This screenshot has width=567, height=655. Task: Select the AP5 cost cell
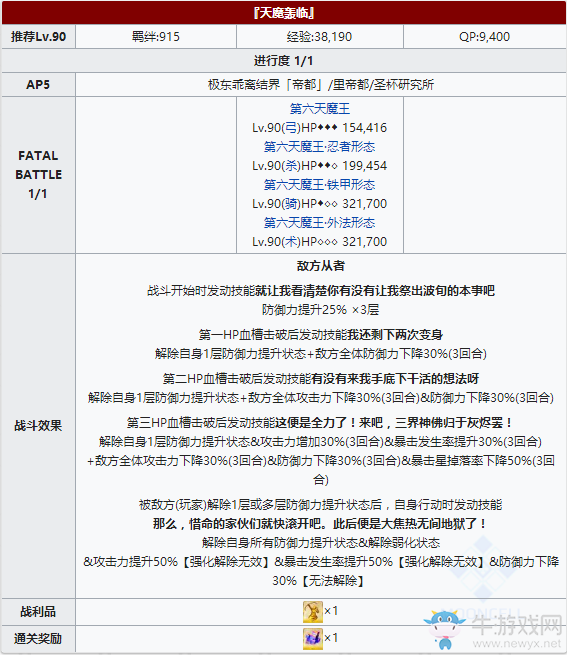click(38, 85)
